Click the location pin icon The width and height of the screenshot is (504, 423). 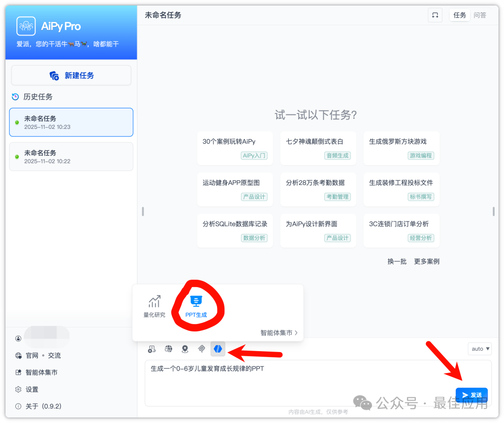tap(184, 348)
